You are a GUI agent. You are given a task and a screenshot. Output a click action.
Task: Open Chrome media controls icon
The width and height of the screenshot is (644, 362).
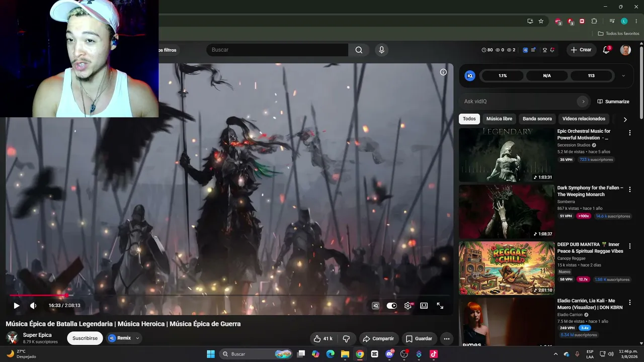(x=612, y=21)
